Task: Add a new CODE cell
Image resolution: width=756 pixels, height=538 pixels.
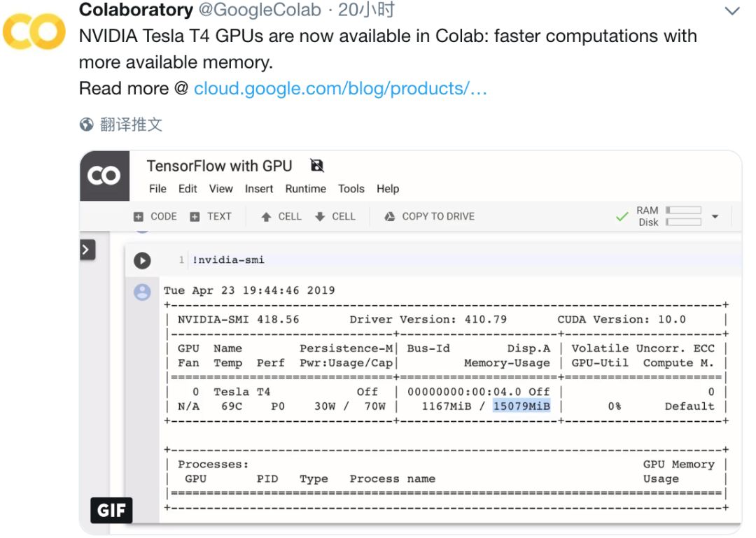Action: coord(155,217)
